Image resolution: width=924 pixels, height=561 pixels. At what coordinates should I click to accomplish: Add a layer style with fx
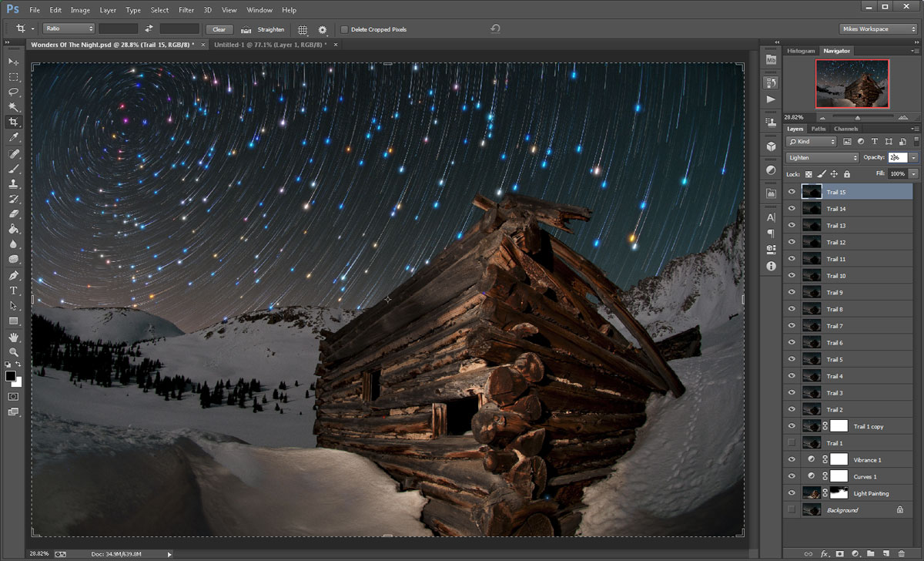[x=825, y=553]
